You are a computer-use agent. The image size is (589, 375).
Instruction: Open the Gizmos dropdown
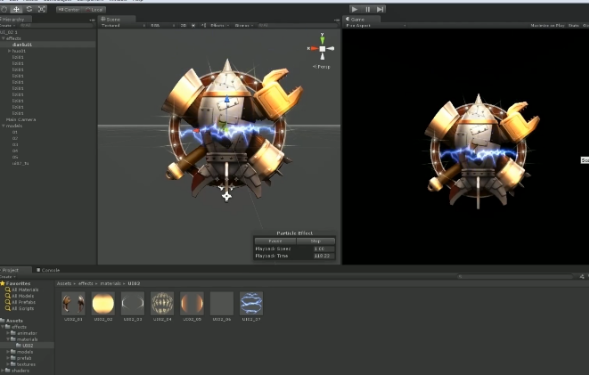tap(244, 26)
